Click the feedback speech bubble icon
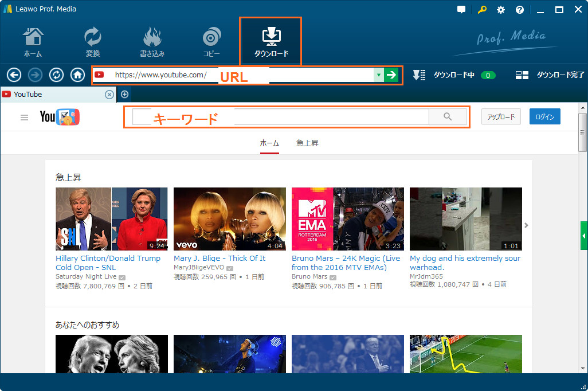 461,10
